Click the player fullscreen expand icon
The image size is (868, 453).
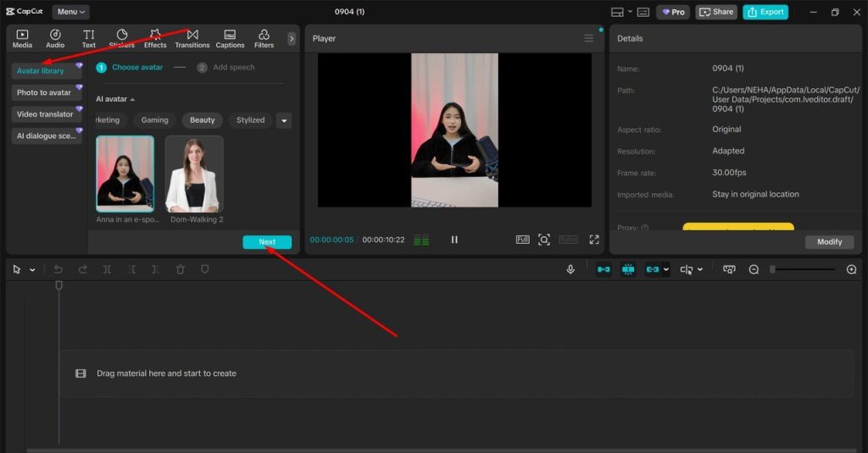[594, 240]
